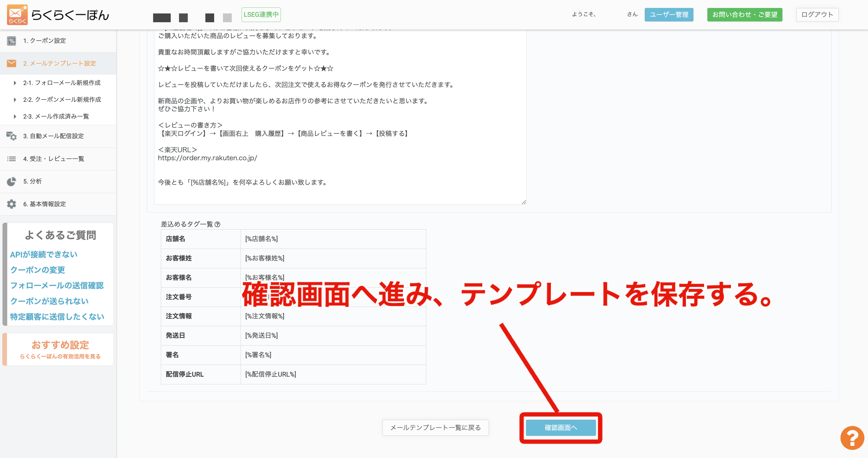Click inside the mail body text area
Image resolution: width=868 pixels, height=458 pixels.
coord(340,117)
